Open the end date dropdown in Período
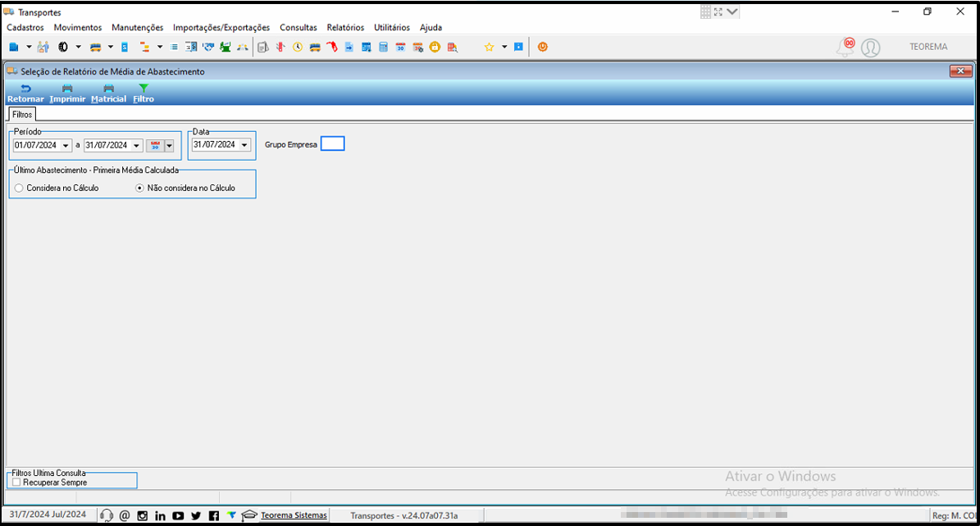Image resolution: width=980 pixels, height=526 pixels. tap(136, 146)
